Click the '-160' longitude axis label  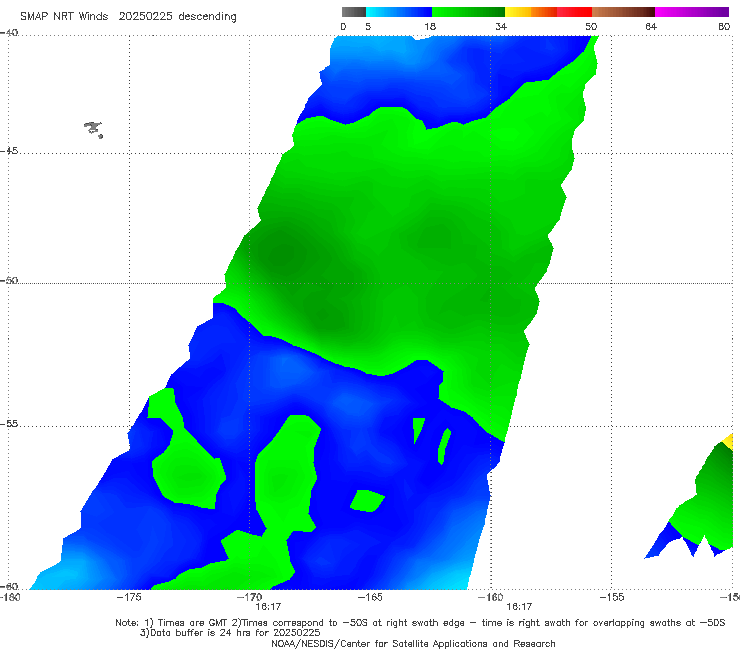(491, 597)
